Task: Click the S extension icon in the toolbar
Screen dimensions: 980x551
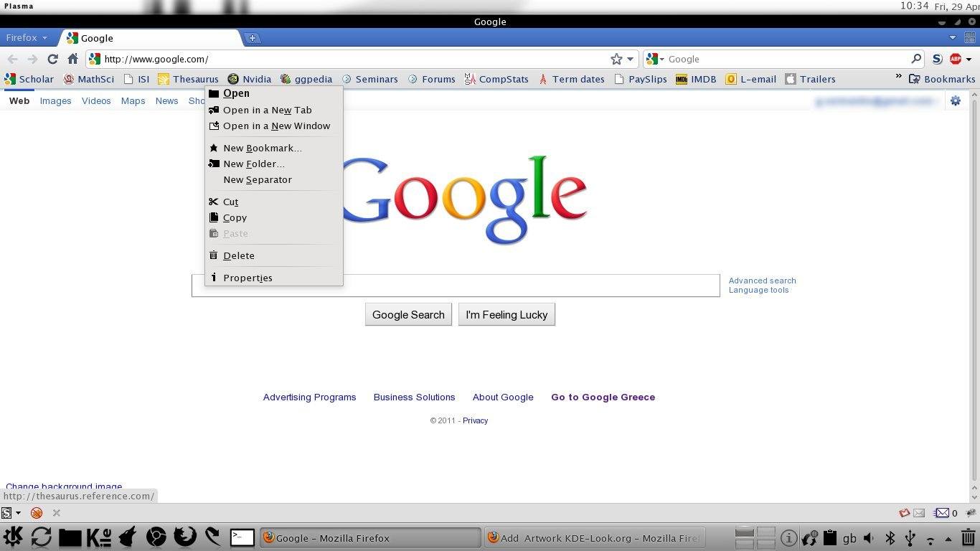Action: 937,59
